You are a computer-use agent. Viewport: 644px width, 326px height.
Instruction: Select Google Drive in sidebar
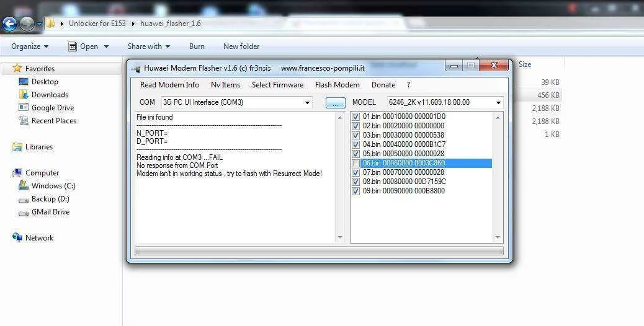(53, 108)
